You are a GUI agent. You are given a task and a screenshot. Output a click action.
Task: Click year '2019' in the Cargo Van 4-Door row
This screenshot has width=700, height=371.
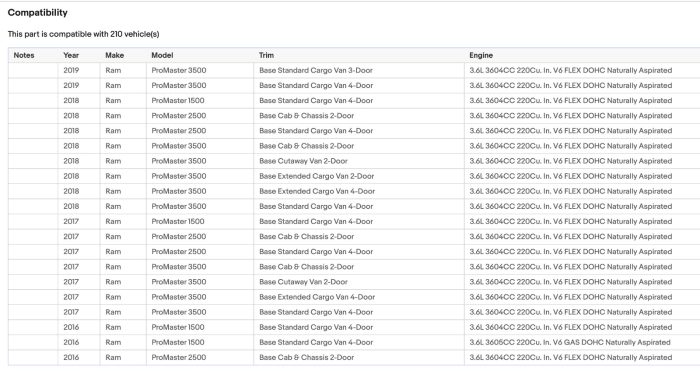(71, 86)
